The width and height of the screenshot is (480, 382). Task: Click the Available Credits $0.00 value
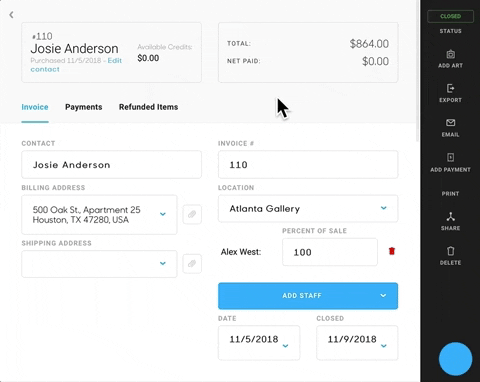pos(148,58)
